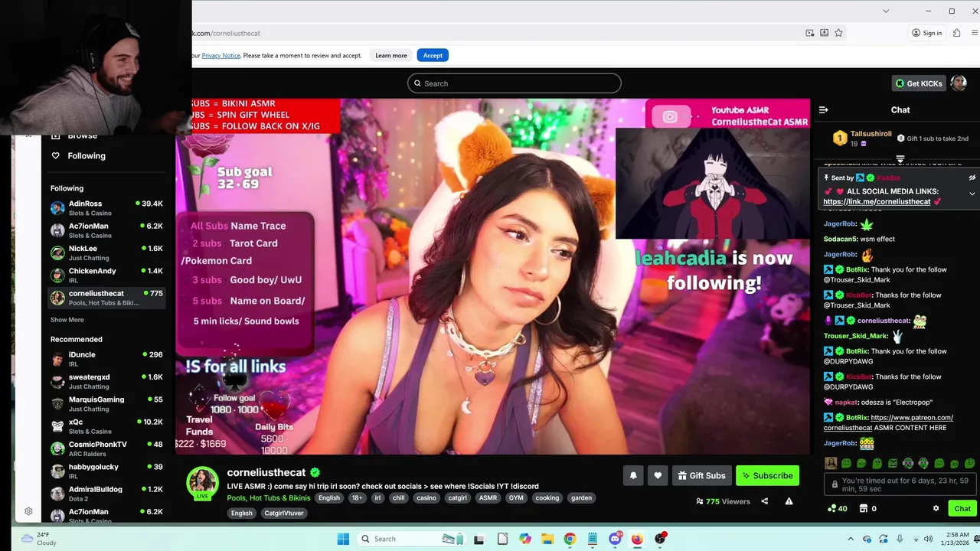
Task: Click Learn more in privacy banner
Action: coord(391,55)
